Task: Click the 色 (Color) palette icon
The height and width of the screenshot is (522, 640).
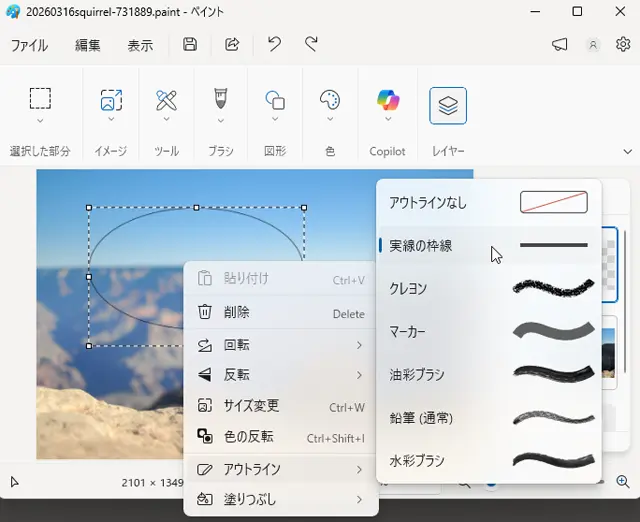Action: [x=330, y=100]
